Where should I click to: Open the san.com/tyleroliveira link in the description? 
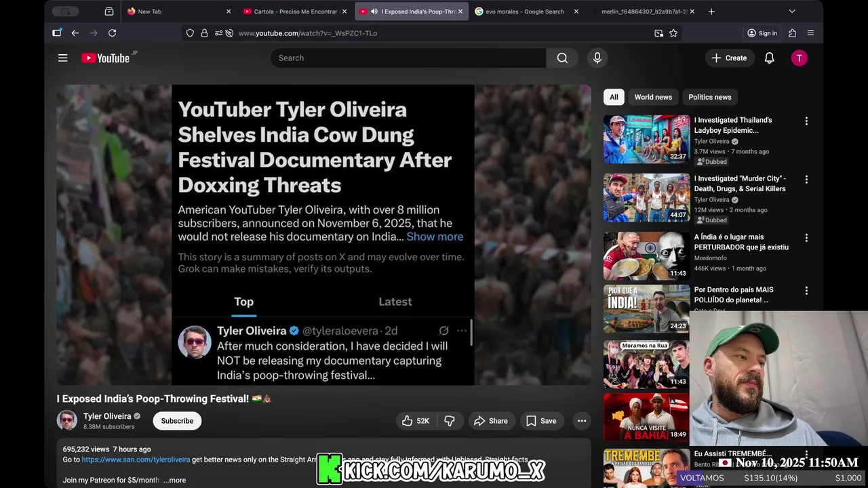point(136,460)
